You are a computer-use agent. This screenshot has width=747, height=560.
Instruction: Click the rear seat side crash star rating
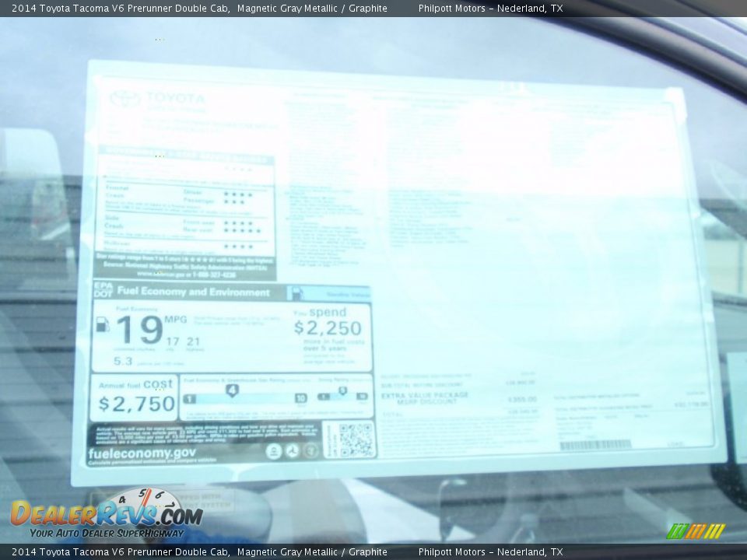point(240,230)
